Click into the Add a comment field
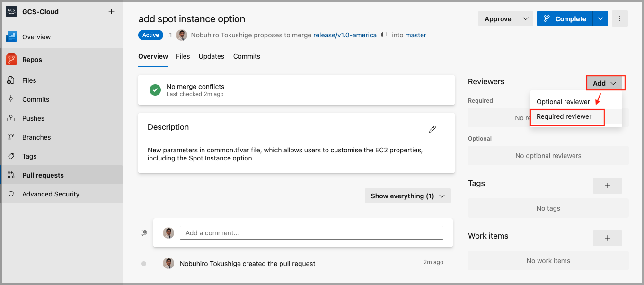 click(x=311, y=233)
